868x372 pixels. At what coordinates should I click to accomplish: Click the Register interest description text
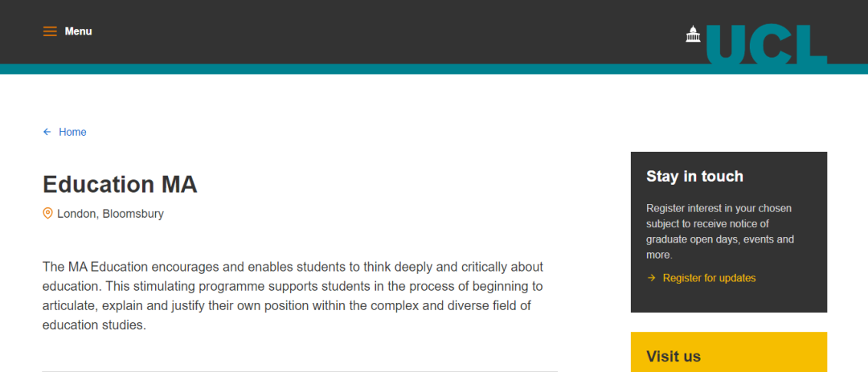click(719, 231)
